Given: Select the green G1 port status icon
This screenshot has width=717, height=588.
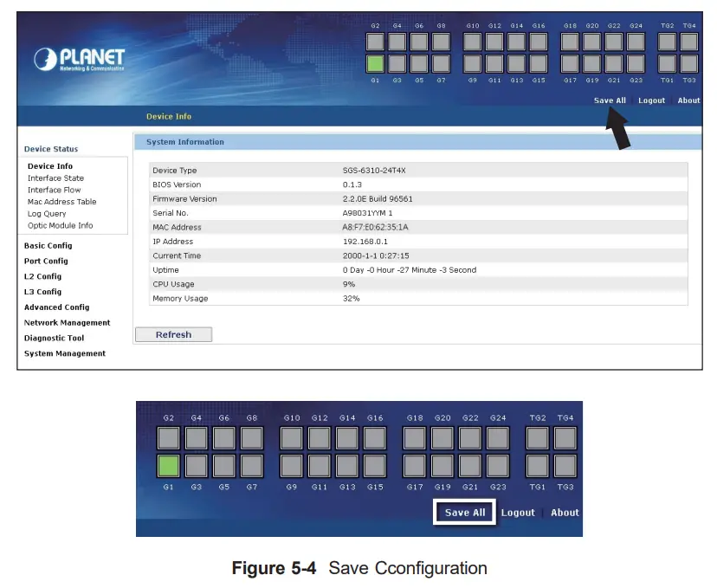Looking at the screenshot, I should pos(376,62).
